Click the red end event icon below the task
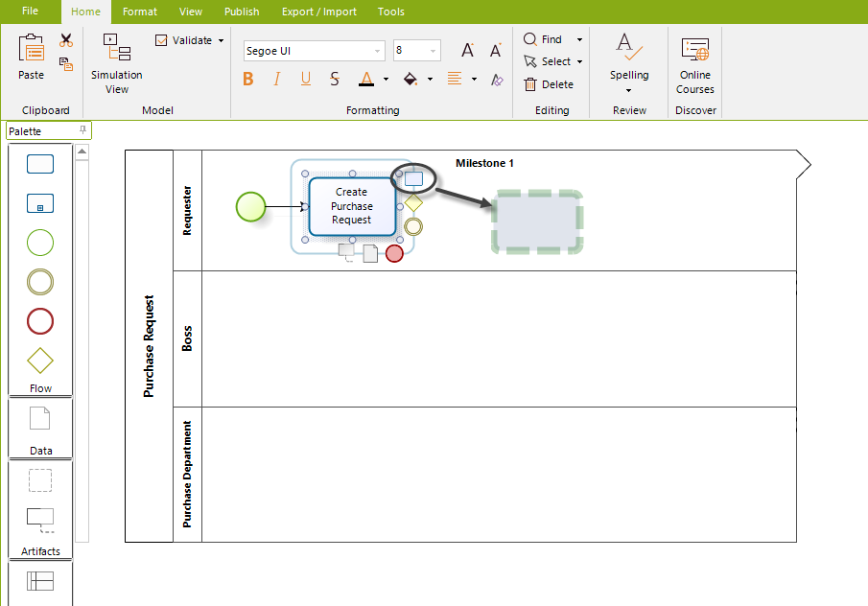 coord(394,253)
